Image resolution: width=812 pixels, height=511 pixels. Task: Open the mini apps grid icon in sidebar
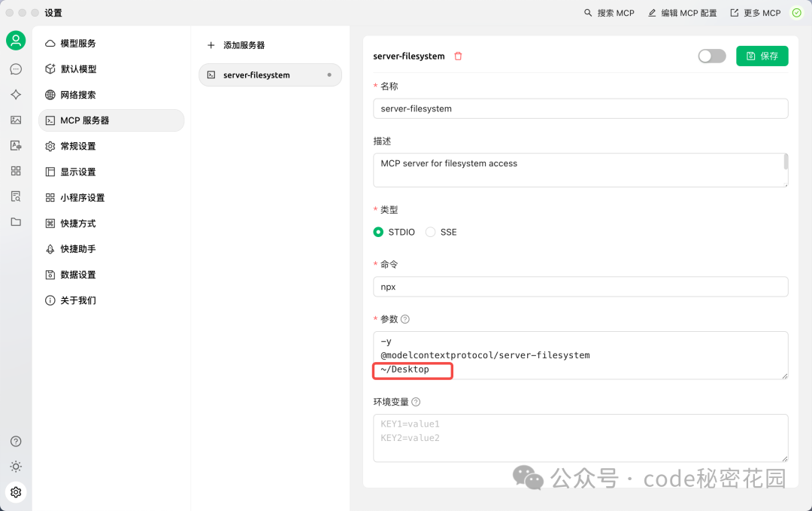tap(16, 171)
